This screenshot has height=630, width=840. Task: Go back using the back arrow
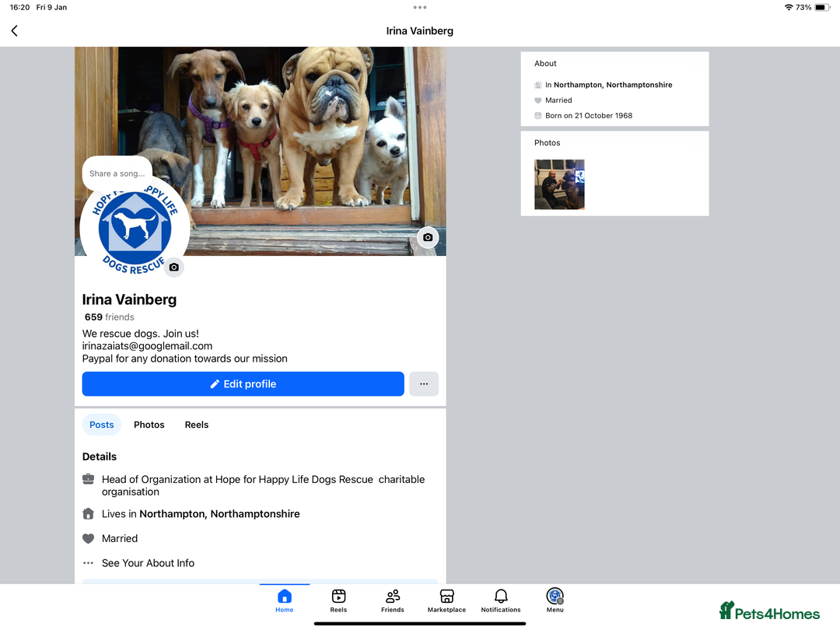coord(14,30)
